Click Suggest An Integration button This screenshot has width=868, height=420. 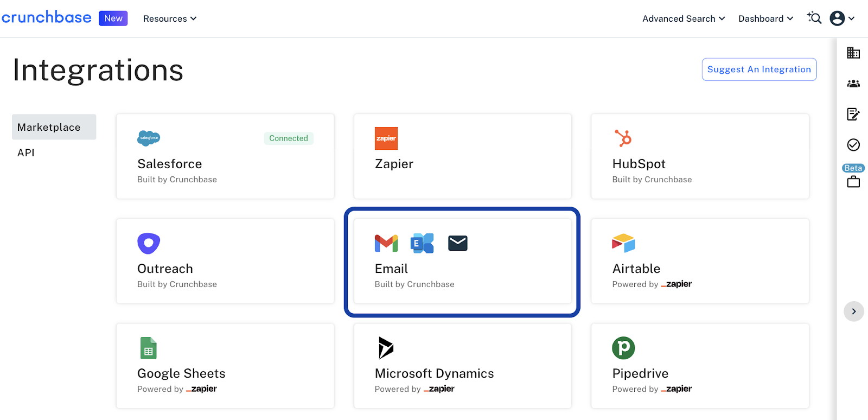tap(759, 69)
